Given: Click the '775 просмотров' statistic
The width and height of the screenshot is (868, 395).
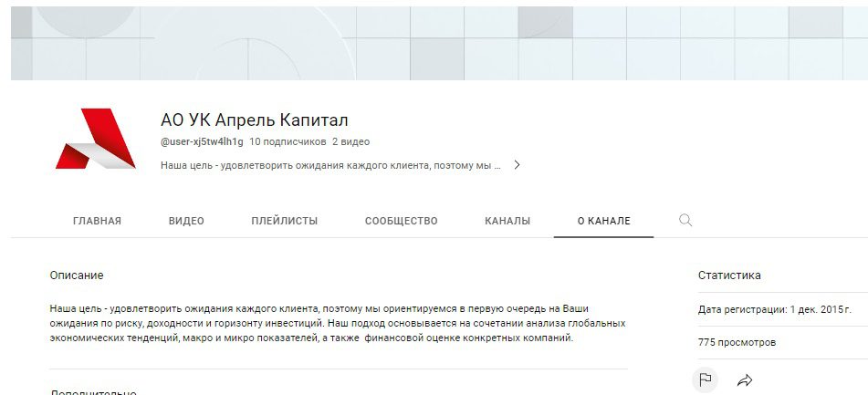Looking at the screenshot, I should click(737, 342).
